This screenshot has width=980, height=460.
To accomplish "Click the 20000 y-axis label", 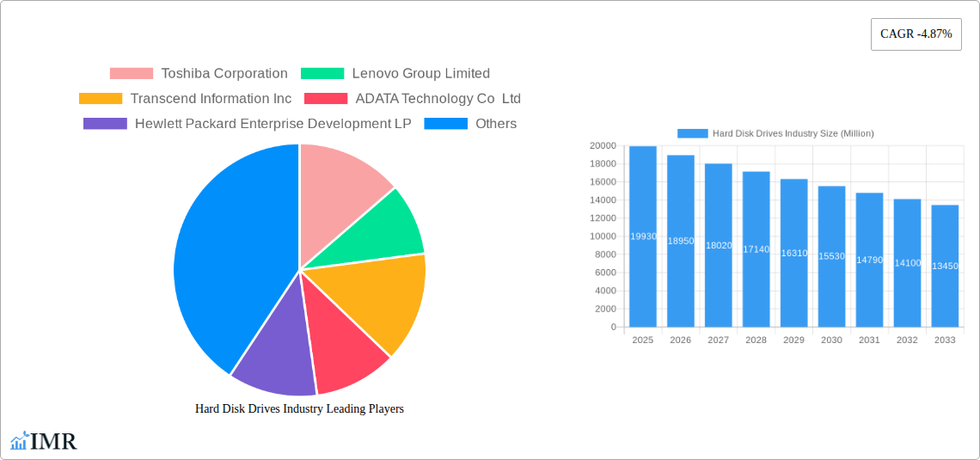I will [603, 145].
